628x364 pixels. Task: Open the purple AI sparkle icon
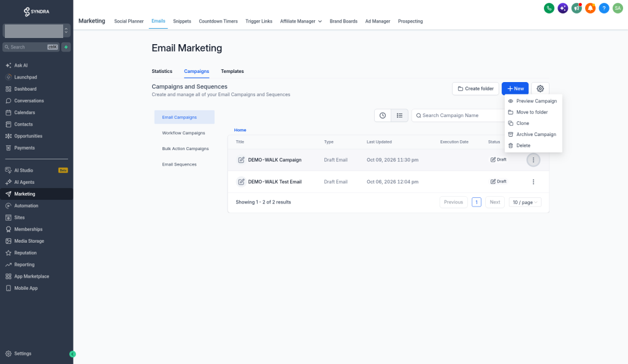[563, 8]
